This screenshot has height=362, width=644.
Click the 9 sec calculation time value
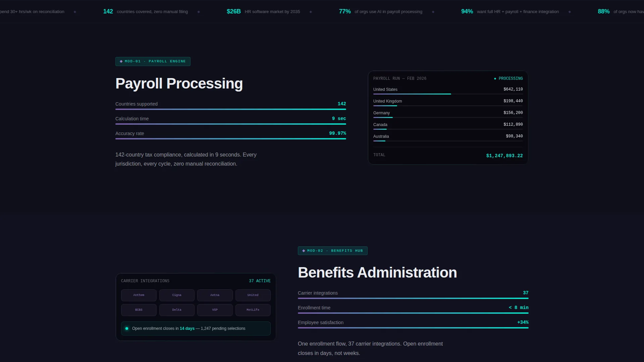pos(339,119)
